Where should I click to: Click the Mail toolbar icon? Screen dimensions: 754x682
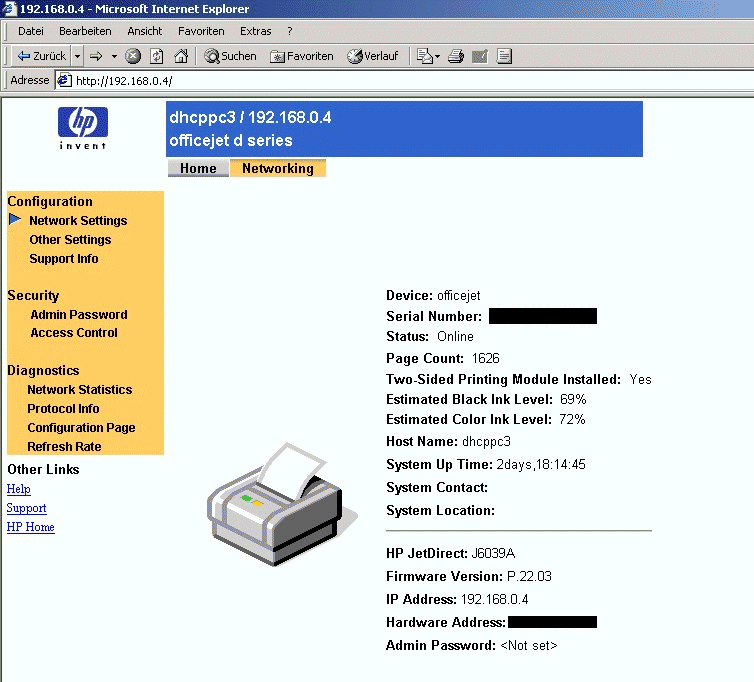coord(425,56)
